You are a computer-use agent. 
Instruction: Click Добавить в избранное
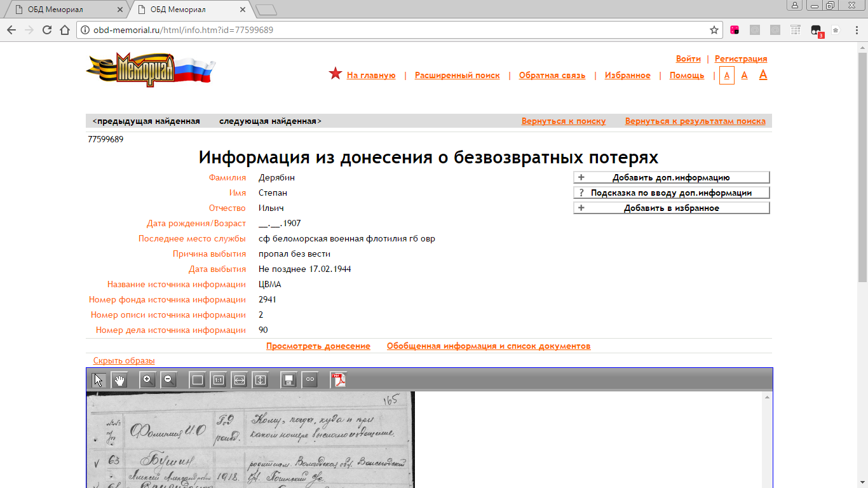[x=672, y=208]
